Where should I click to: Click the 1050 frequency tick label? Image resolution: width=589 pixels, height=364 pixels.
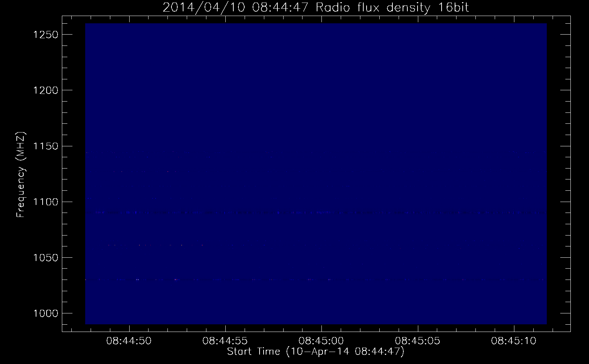tap(46, 258)
